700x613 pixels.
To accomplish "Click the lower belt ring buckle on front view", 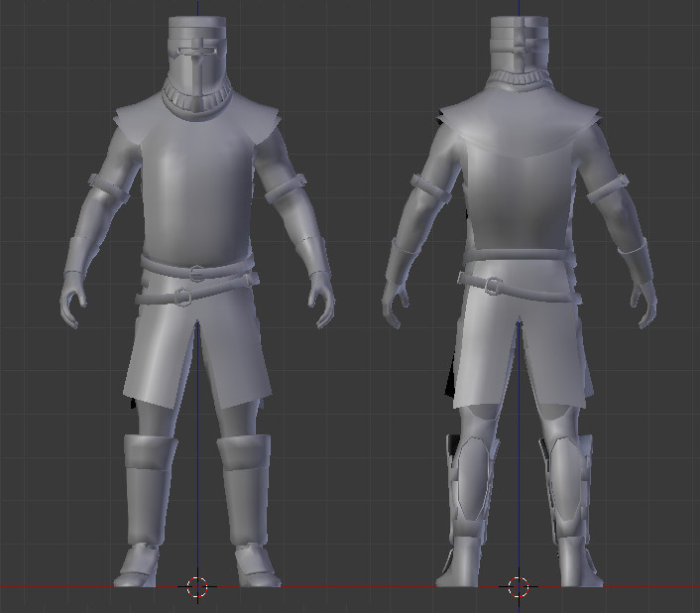I will pyautogui.click(x=182, y=297).
